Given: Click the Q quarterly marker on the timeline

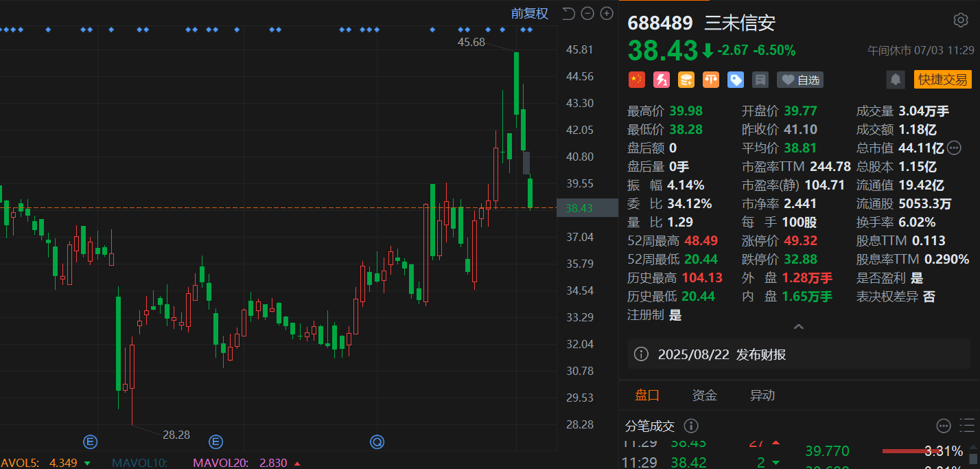Looking at the screenshot, I should tap(377, 442).
